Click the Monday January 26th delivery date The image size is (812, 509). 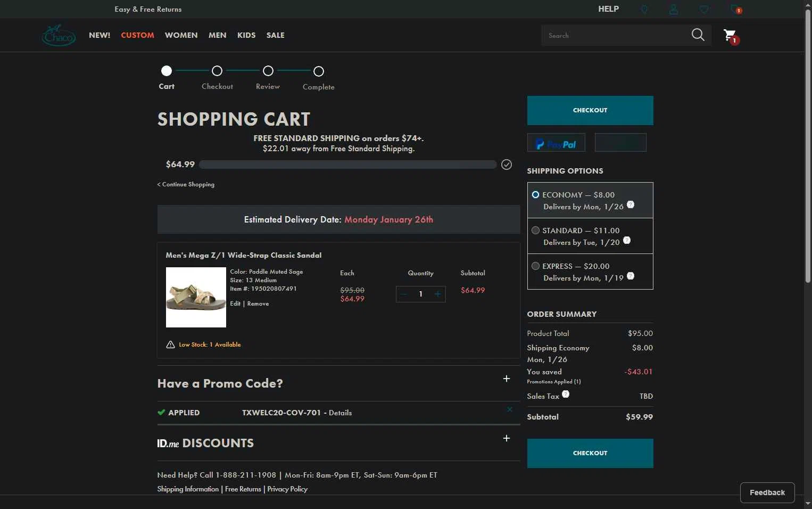point(388,219)
